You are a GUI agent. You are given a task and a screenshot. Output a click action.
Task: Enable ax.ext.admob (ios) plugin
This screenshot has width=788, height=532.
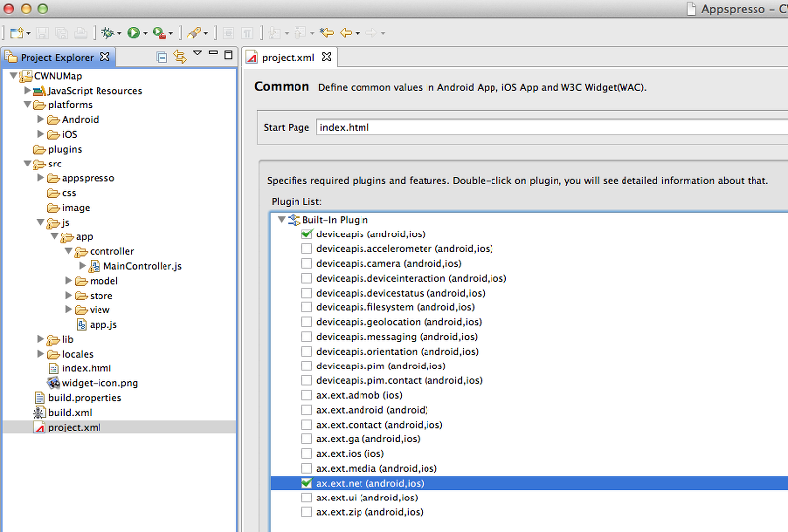[306, 395]
